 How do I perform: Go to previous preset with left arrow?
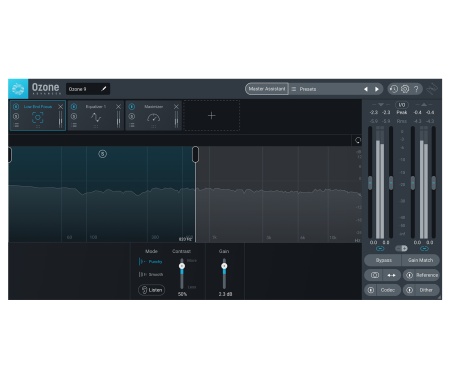pyautogui.click(x=366, y=89)
